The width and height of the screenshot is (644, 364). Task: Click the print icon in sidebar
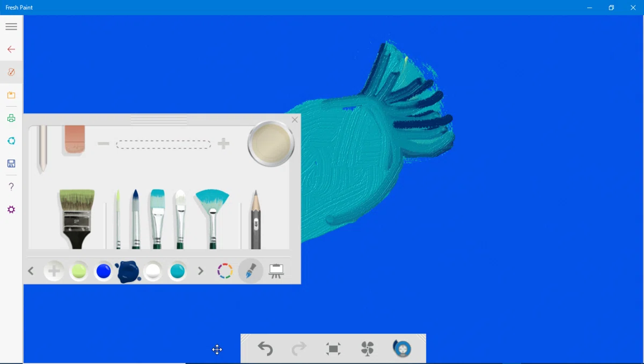click(x=11, y=118)
